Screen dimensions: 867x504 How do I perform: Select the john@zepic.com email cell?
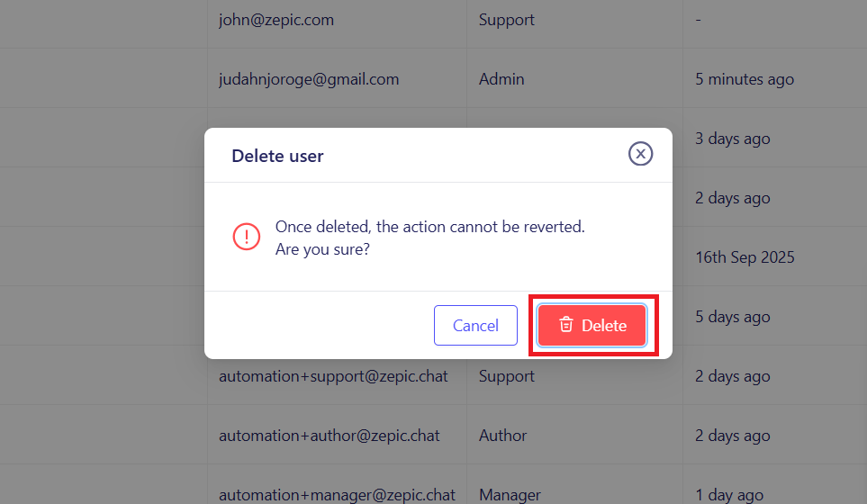coord(276,20)
